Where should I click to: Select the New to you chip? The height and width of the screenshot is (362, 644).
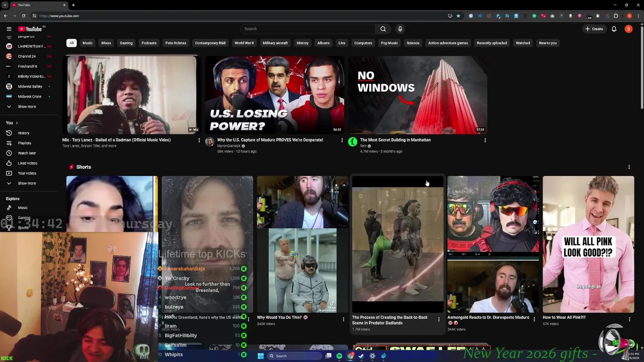548,43
